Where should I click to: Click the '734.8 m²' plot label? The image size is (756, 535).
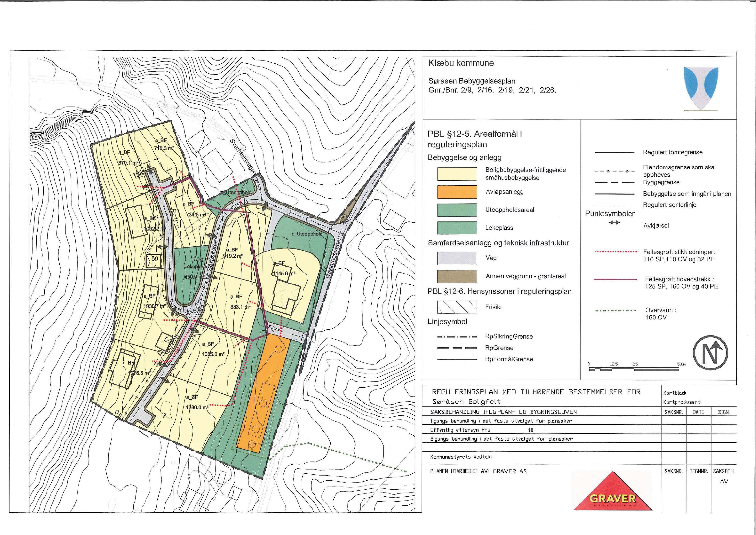pos(196,215)
